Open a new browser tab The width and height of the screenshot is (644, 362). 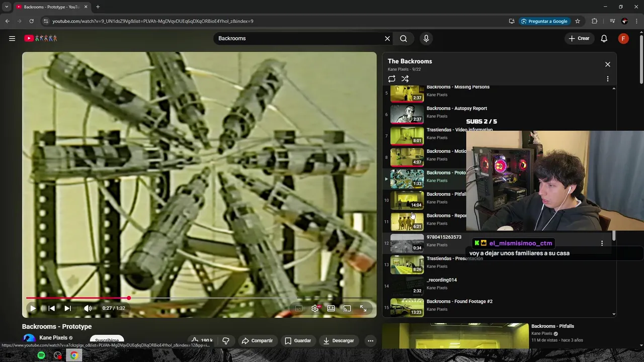click(x=98, y=7)
